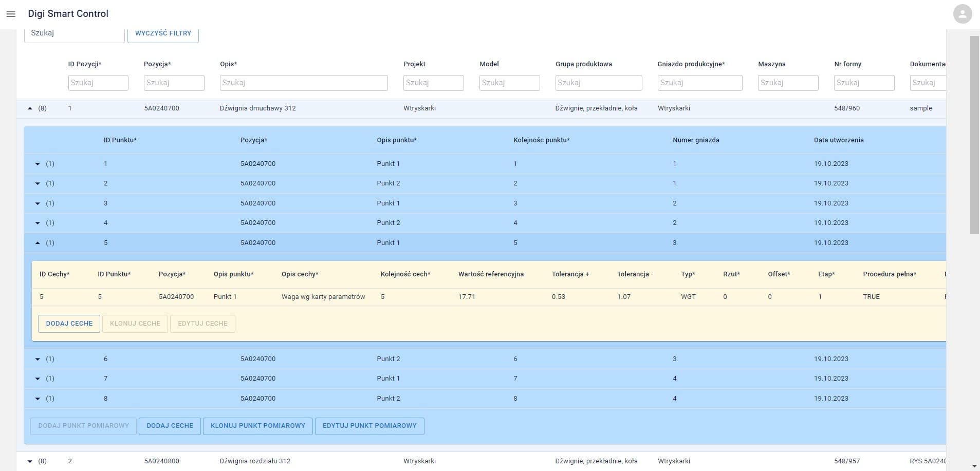Expand measurement point ID 6 row

38,359
